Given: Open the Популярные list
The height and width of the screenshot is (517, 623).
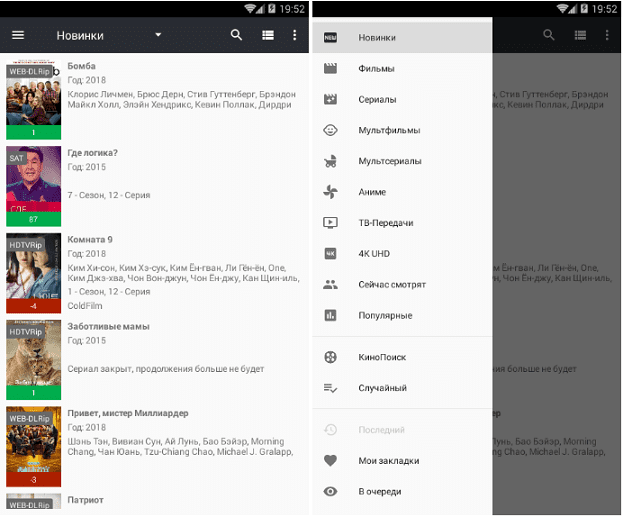Looking at the screenshot, I should pyautogui.click(x=385, y=316).
